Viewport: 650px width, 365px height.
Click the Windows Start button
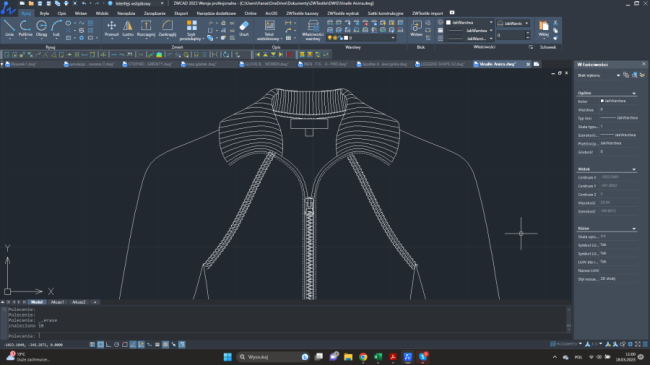point(228,357)
